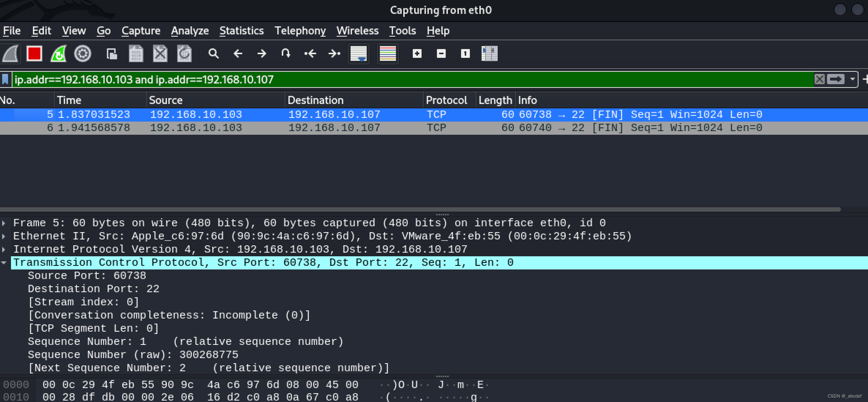Open the Edit menu
The height and width of the screenshot is (402, 868).
pyautogui.click(x=41, y=31)
